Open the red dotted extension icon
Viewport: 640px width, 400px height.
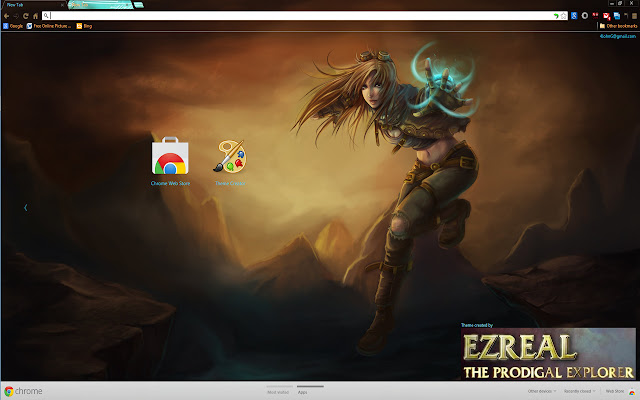coord(596,16)
